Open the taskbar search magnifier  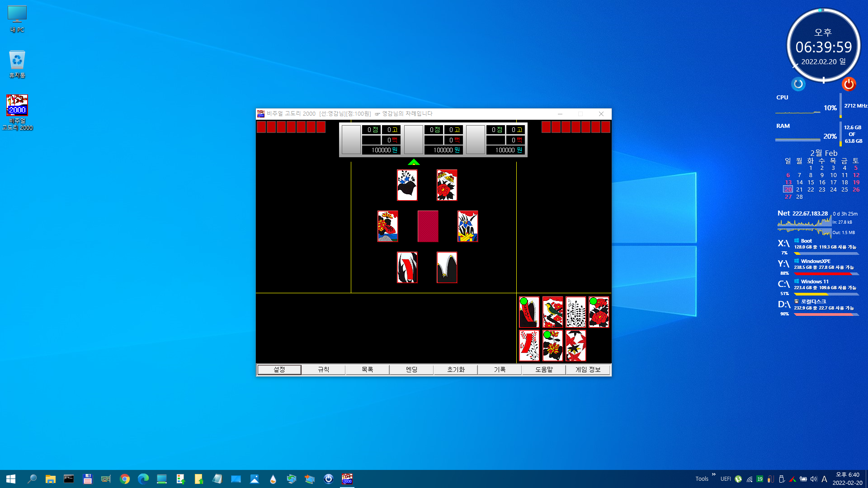coord(32,479)
